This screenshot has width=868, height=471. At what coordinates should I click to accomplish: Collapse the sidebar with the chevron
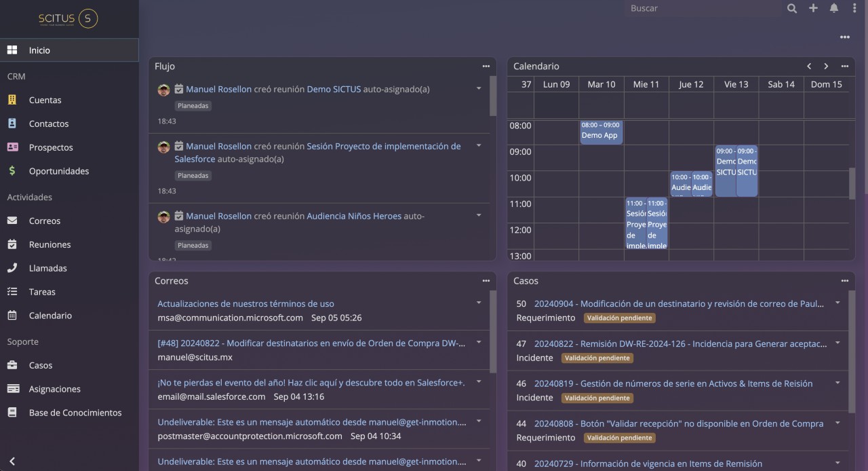pyautogui.click(x=12, y=461)
